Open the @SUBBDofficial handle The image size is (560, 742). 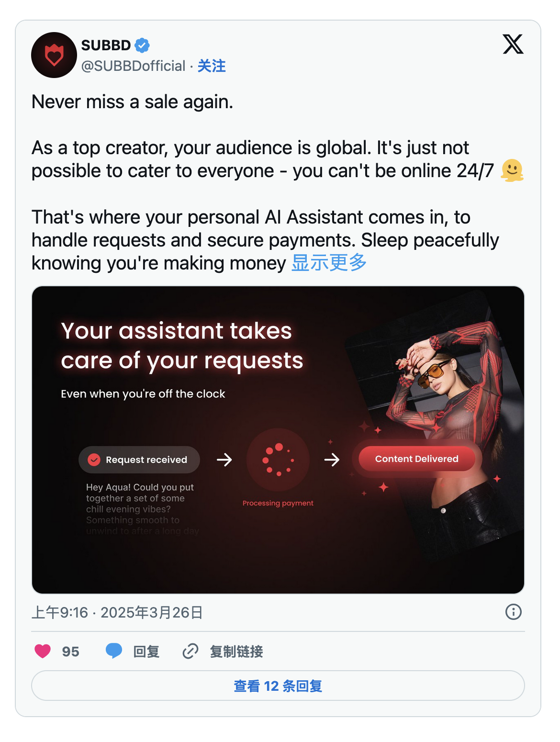pyautogui.click(x=134, y=66)
